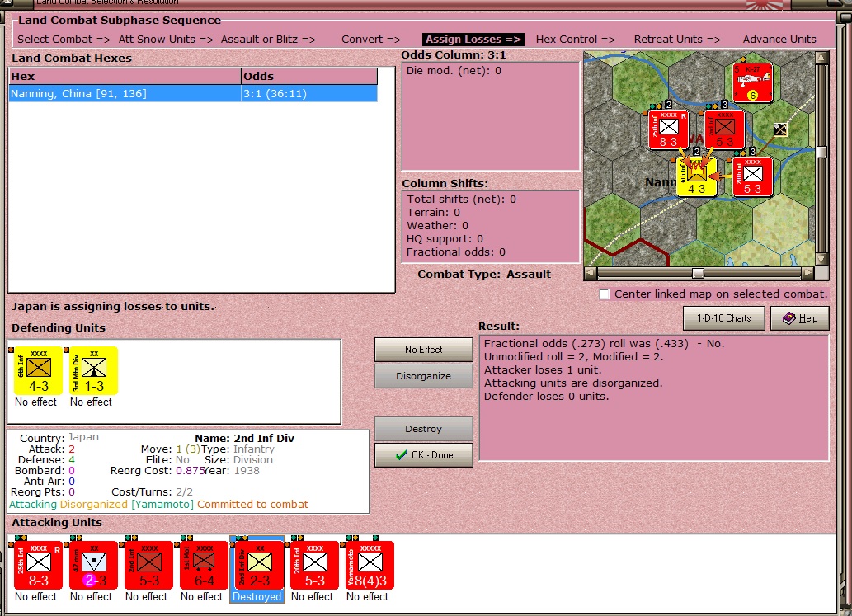Click the Ki-27 aircraft counter on map
Viewport: 852px width, 616px height.
pos(752,82)
